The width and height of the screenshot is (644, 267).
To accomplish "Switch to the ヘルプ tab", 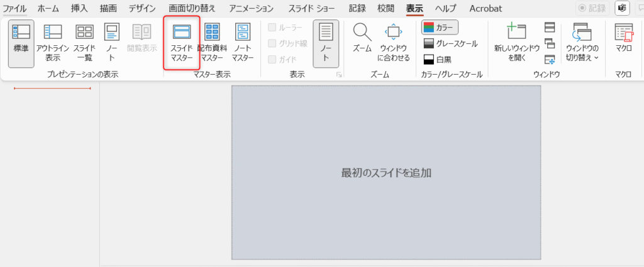I will [446, 8].
